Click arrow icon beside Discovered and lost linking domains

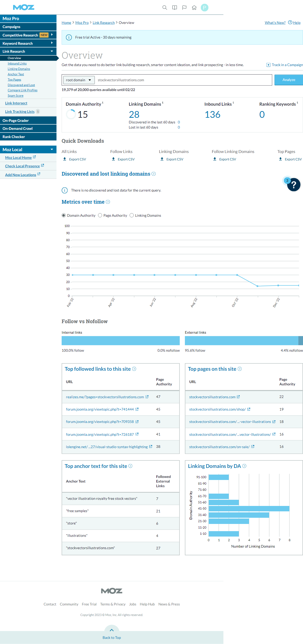pos(154,174)
